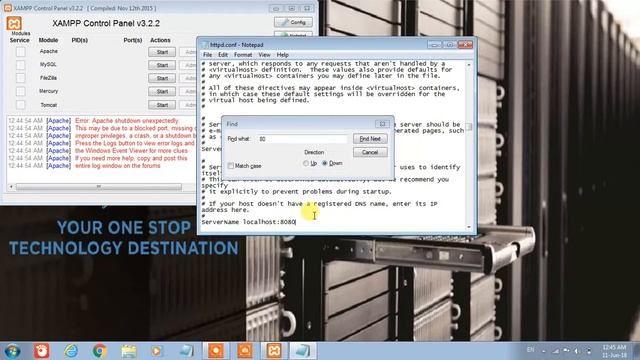Click 'entire log window on the forums' log line
640x360 pixels.
click(x=118, y=166)
